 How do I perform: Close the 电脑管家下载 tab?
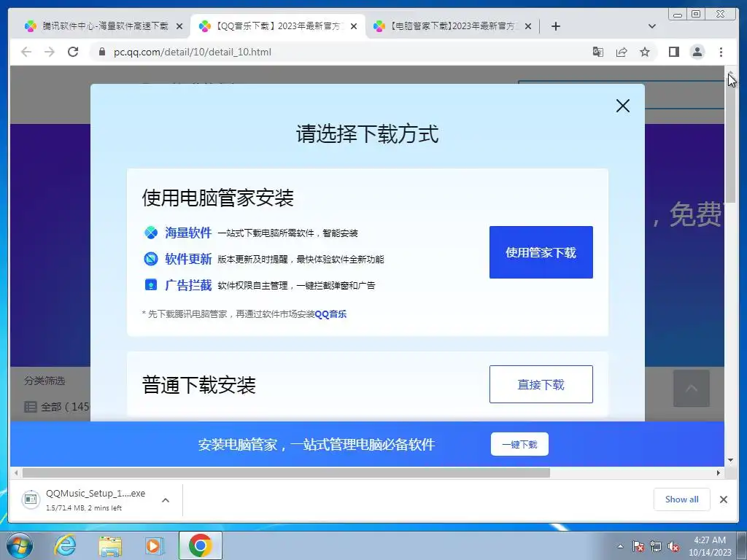(528, 26)
